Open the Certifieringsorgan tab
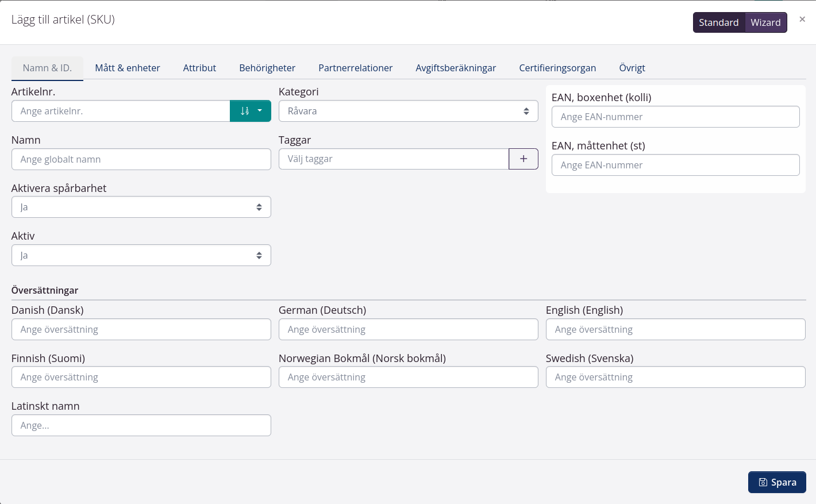 [x=557, y=68]
